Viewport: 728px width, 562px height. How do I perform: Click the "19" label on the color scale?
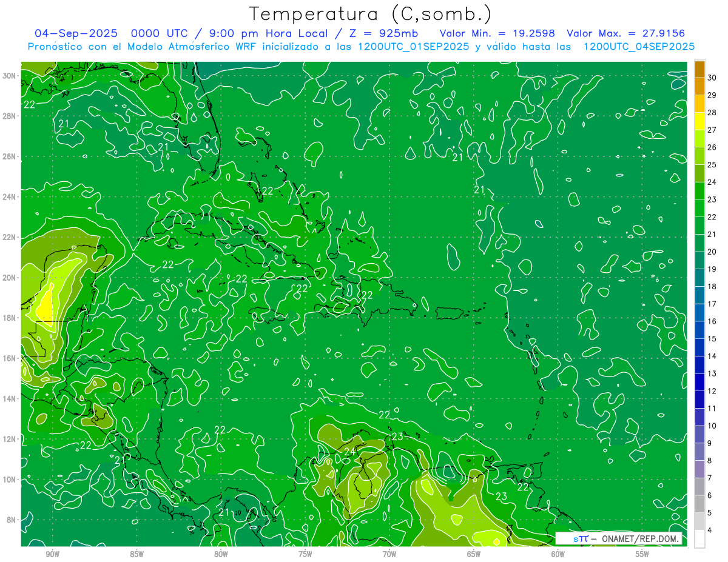tap(712, 269)
